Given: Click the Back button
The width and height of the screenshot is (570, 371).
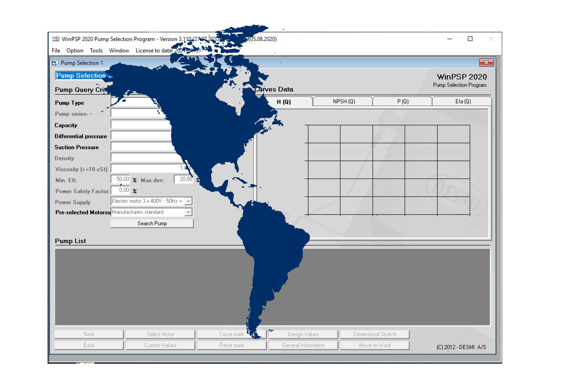Looking at the screenshot, I should point(89,345).
